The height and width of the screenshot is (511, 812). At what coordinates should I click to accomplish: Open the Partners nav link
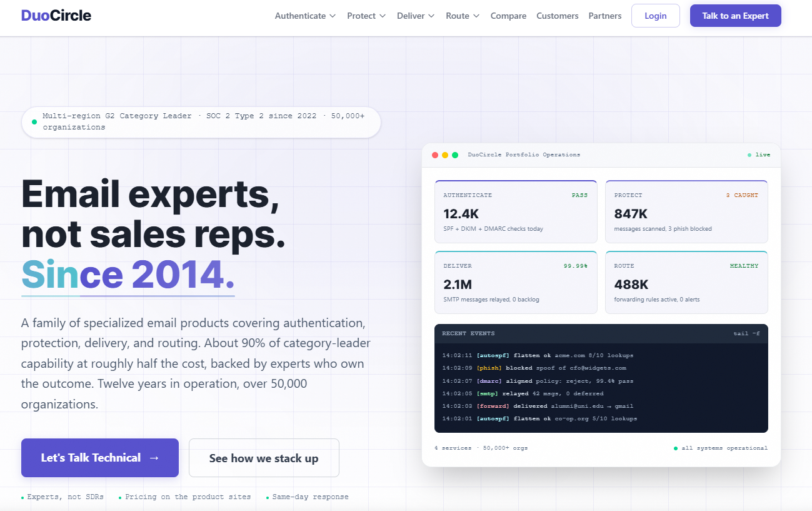605,16
